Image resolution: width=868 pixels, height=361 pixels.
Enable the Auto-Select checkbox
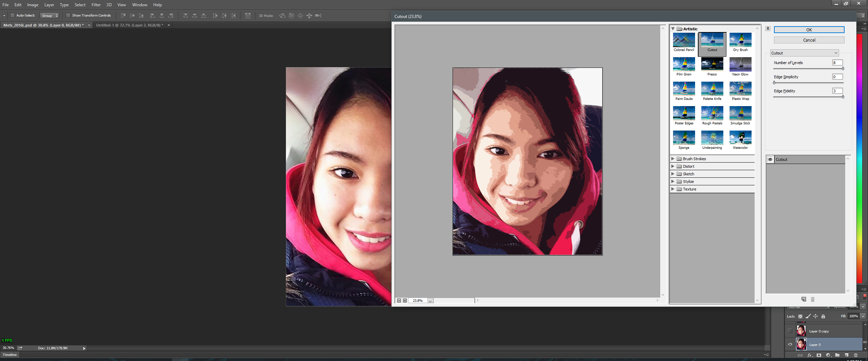point(12,16)
